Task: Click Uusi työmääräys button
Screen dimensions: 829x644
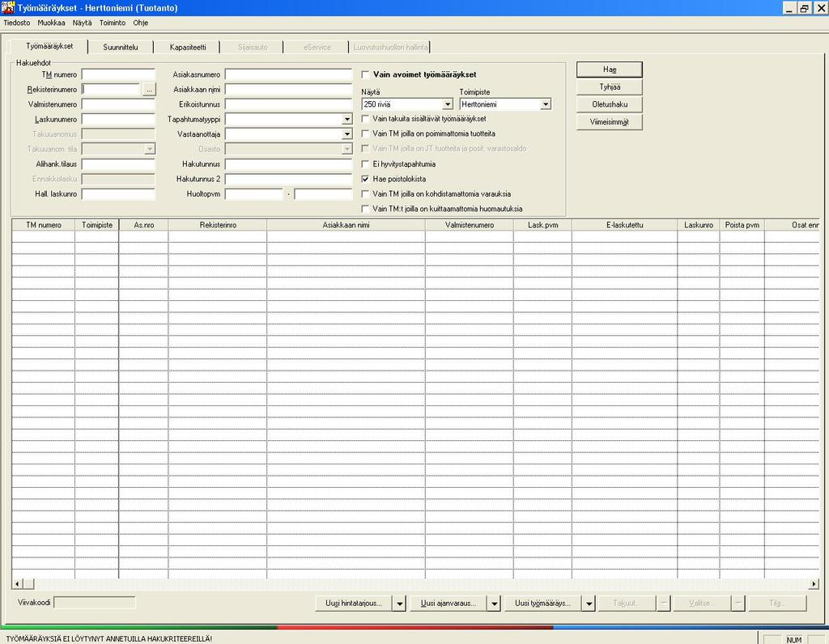Action: (x=543, y=604)
